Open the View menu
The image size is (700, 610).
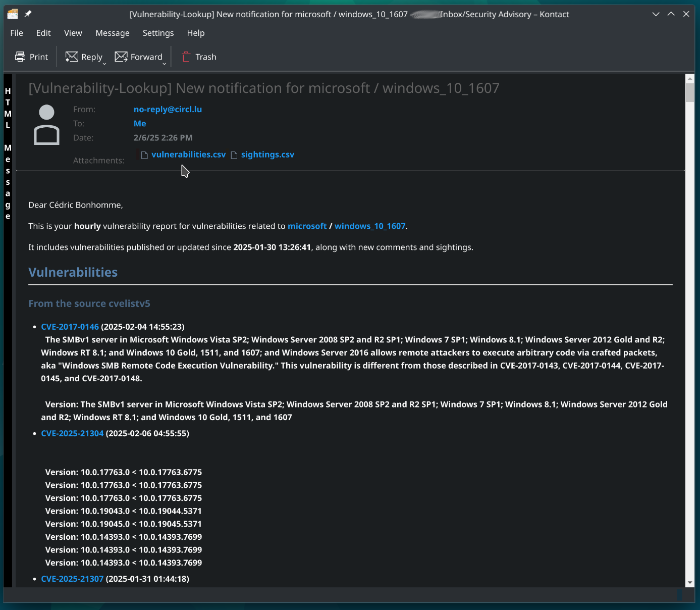(73, 33)
